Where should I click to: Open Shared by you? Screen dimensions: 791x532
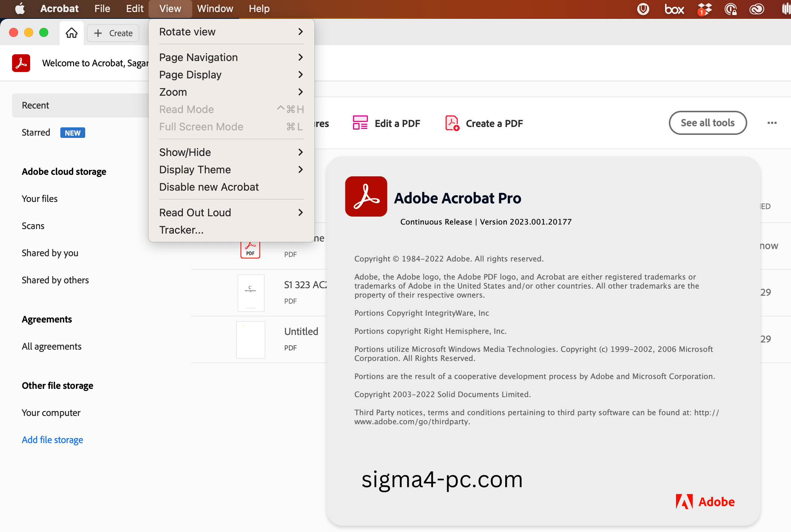(x=50, y=253)
